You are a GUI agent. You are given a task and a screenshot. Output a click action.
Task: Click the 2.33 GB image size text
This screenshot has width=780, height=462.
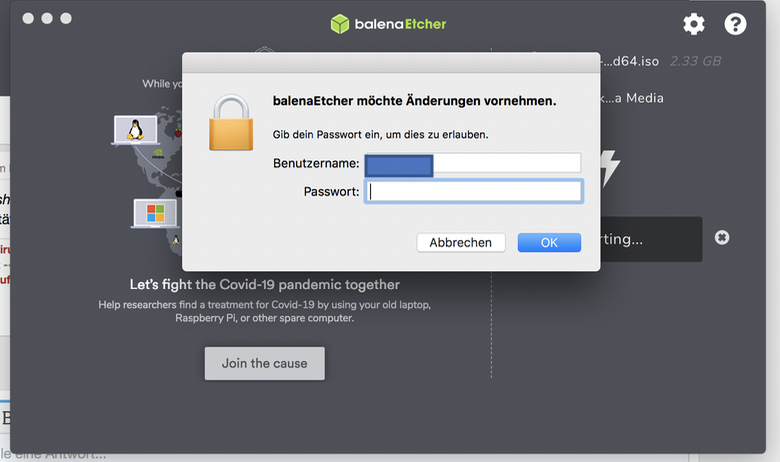[x=695, y=61]
